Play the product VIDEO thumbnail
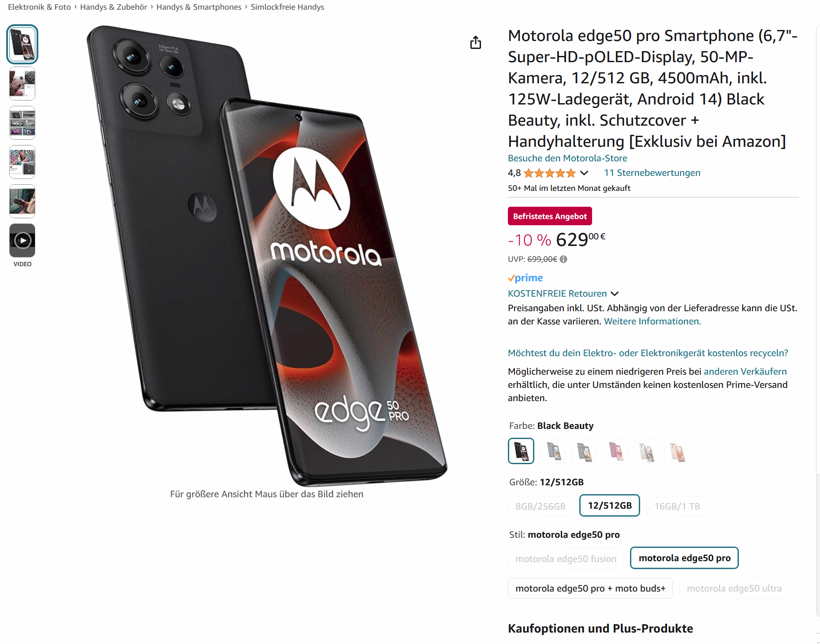This screenshot has height=644, width=820. pos(22,241)
